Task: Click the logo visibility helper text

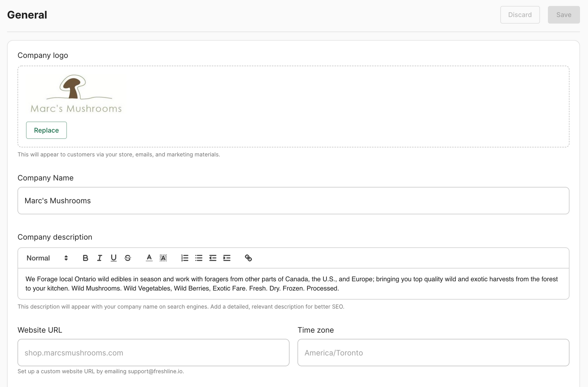Action: pyautogui.click(x=119, y=155)
